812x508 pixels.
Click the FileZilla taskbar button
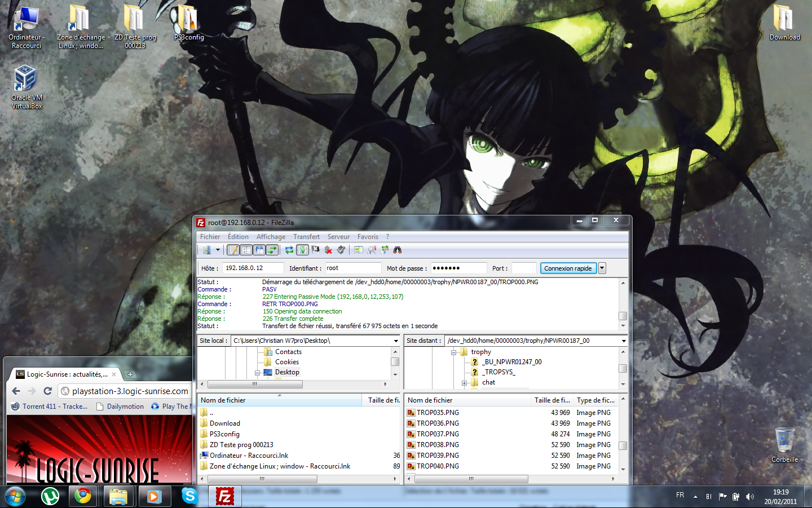coord(224,496)
